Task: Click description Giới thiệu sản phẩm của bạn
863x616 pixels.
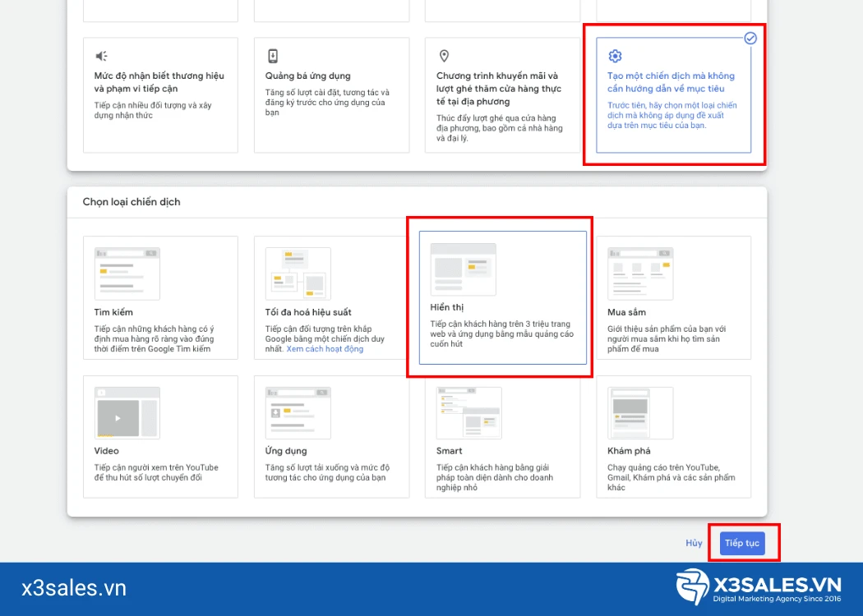Action: 667,338
